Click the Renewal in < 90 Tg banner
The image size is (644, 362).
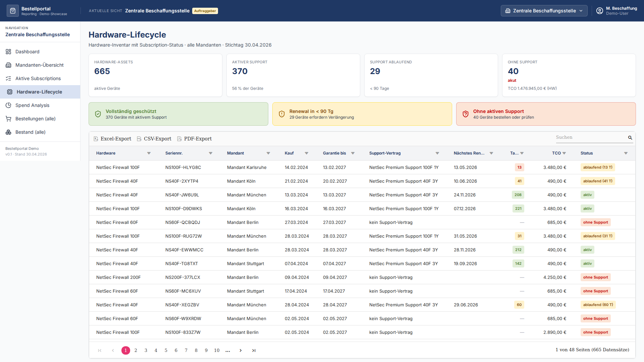point(362,114)
